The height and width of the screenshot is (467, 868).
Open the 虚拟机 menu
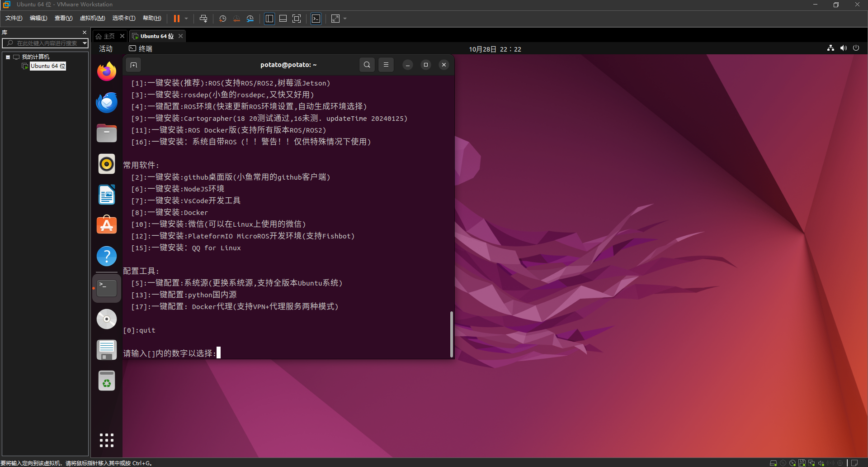[x=92, y=18]
